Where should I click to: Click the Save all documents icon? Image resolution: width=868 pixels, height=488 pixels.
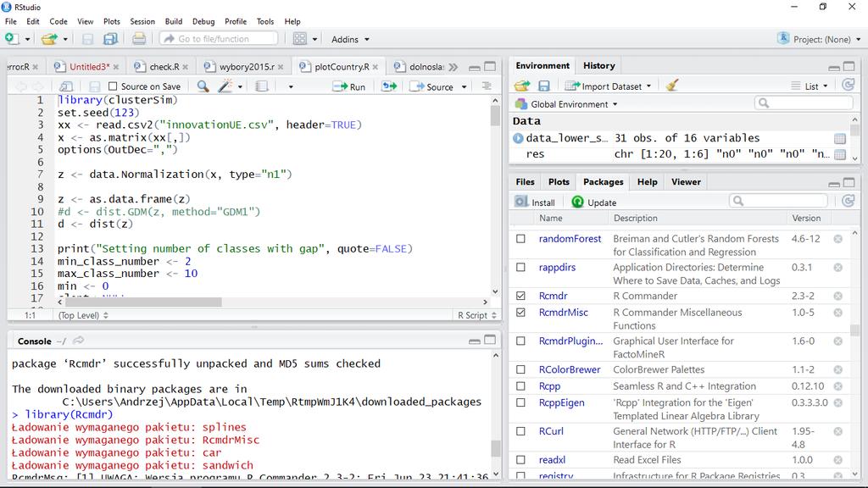pyautogui.click(x=110, y=39)
